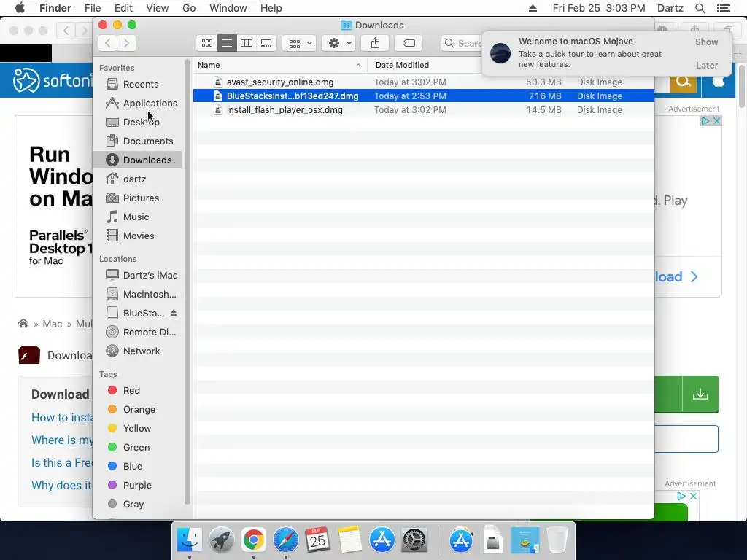
Task: Select install_flash_player_osx.dmg file
Action: 424,110
